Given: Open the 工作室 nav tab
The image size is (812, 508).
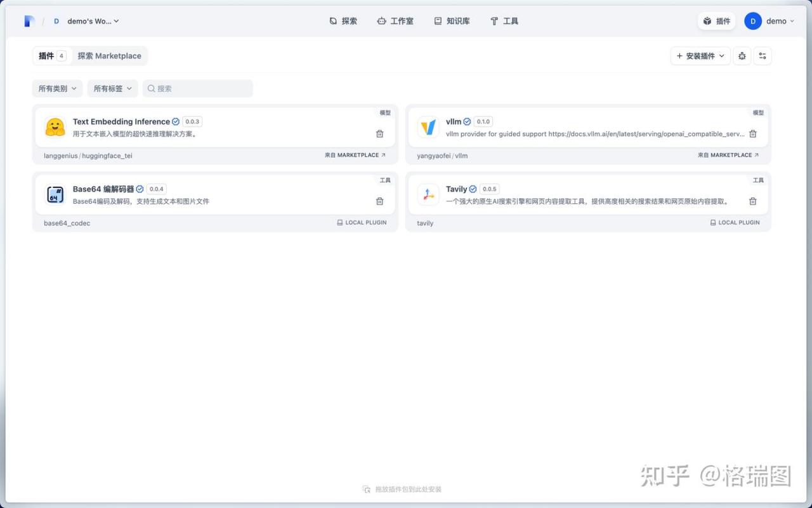Looking at the screenshot, I should point(395,21).
